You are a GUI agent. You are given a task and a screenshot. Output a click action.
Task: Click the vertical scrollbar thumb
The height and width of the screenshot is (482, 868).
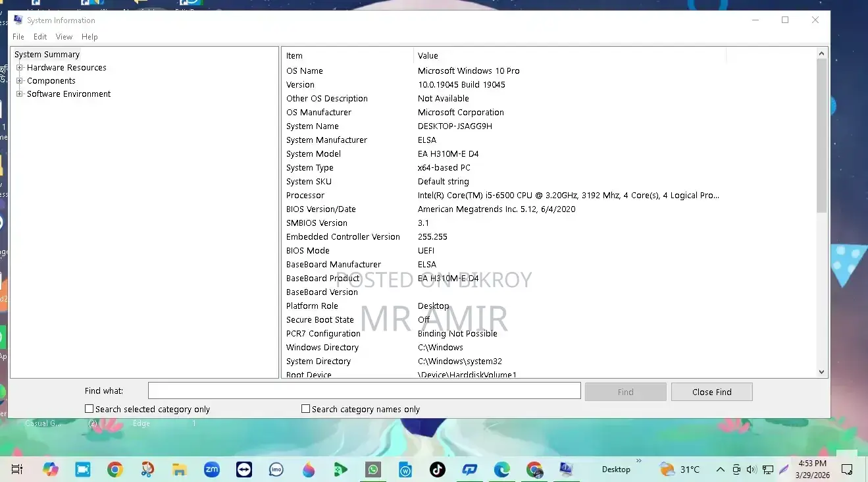tap(821, 136)
